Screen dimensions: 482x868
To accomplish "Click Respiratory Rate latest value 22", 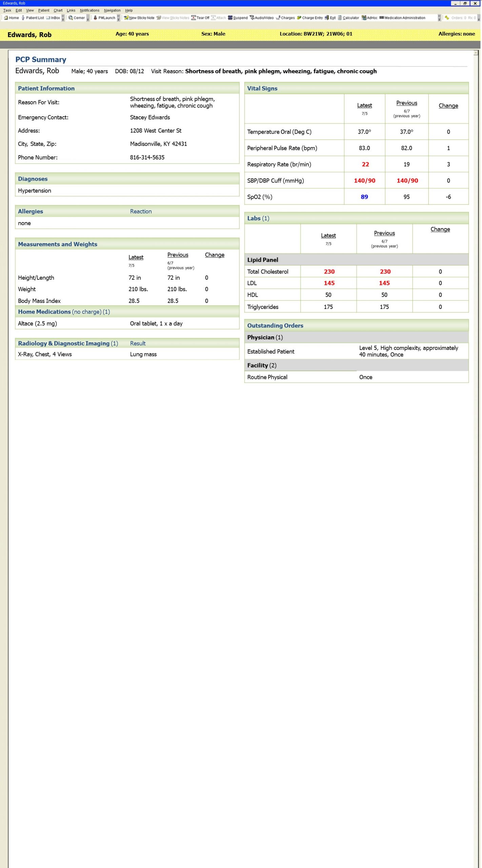I will pyautogui.click(x=365, y=164).
